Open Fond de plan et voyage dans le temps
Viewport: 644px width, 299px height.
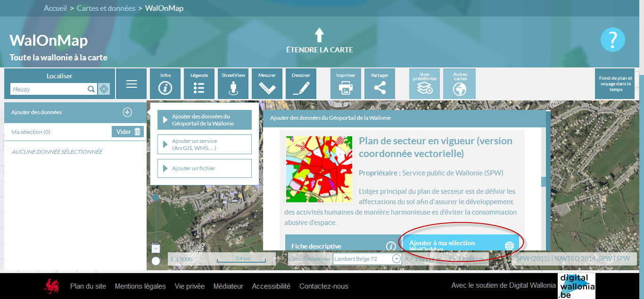click(615, 84)
